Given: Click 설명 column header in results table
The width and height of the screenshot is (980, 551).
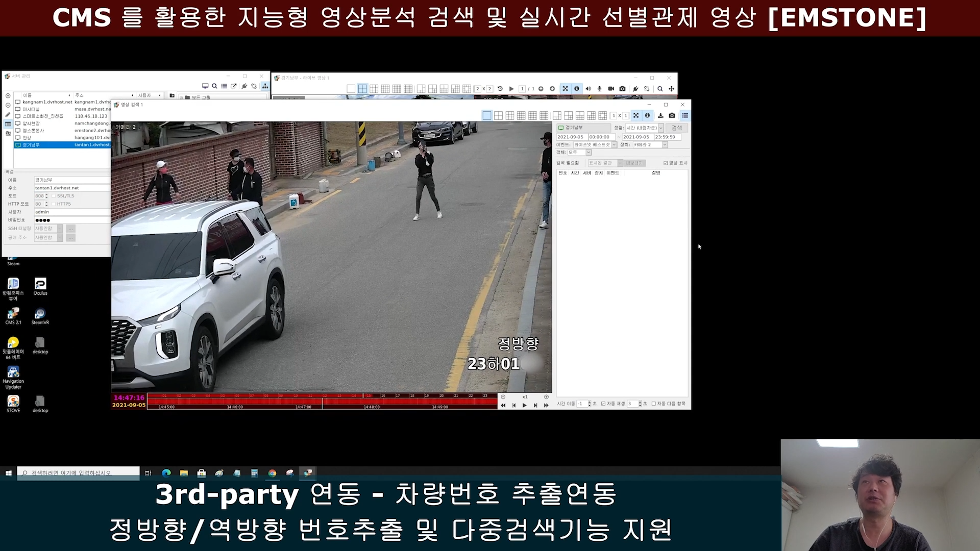Looking at the screenshot, I should tap(656, 173).
